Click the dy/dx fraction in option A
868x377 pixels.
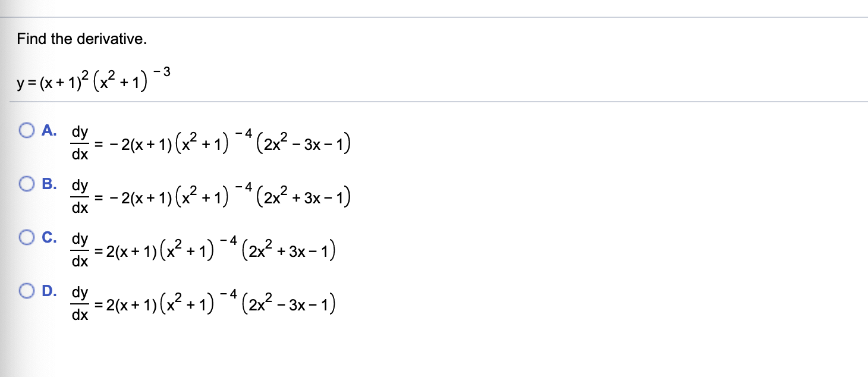80,143
